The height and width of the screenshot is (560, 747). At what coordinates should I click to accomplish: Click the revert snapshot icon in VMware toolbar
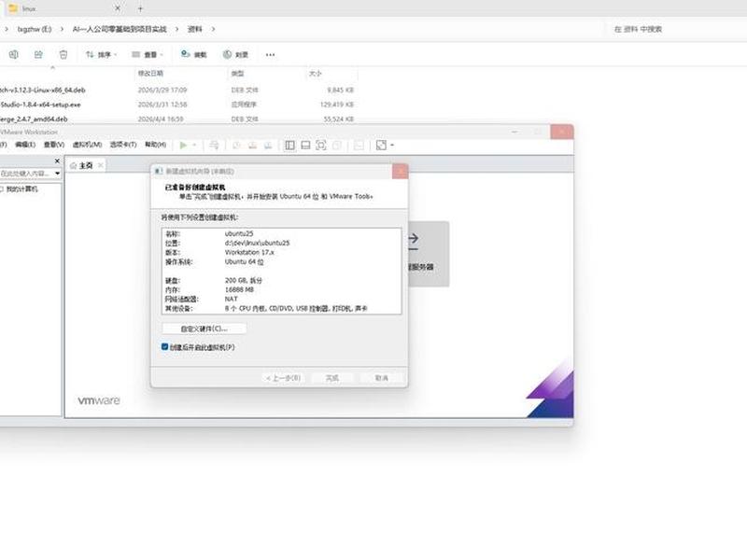pyautogui.click(x=252, y=146)
